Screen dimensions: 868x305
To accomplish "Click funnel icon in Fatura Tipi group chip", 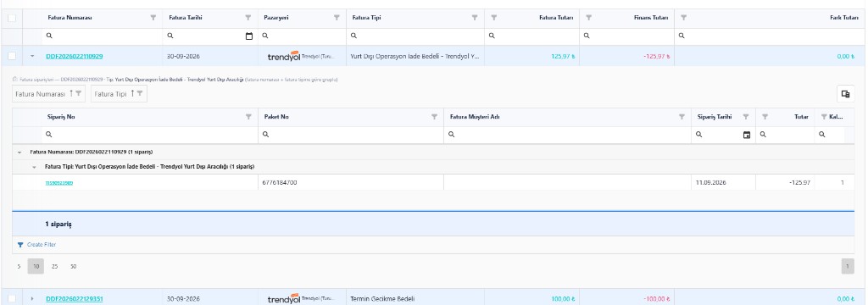I will coord(140,93).
